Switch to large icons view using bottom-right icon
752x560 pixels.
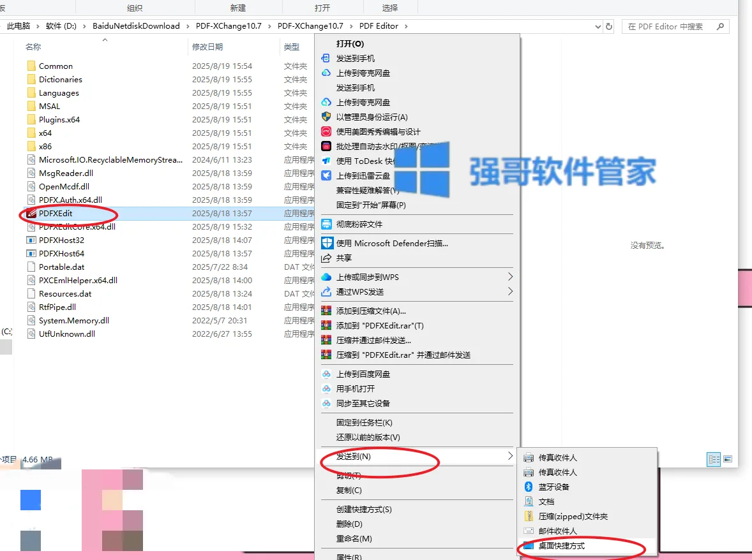728,459
